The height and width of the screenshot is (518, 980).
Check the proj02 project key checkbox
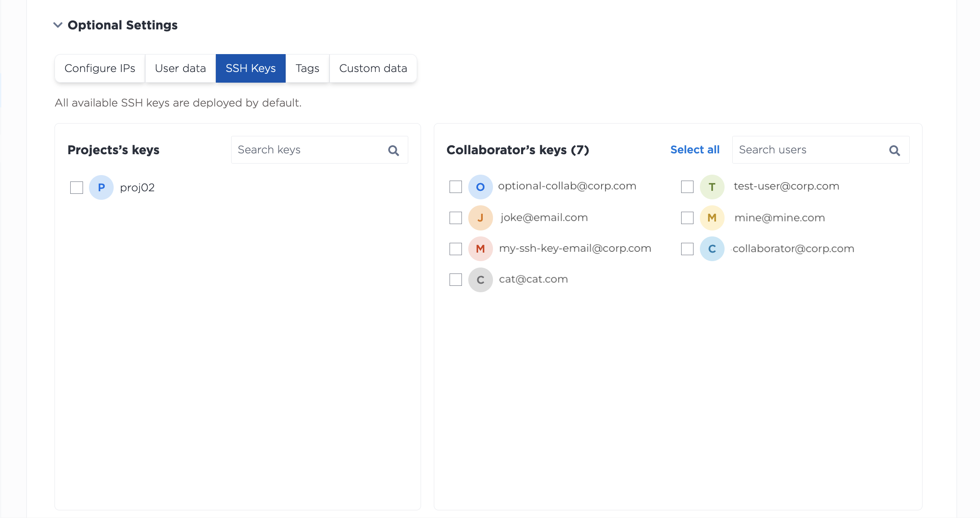77,187
